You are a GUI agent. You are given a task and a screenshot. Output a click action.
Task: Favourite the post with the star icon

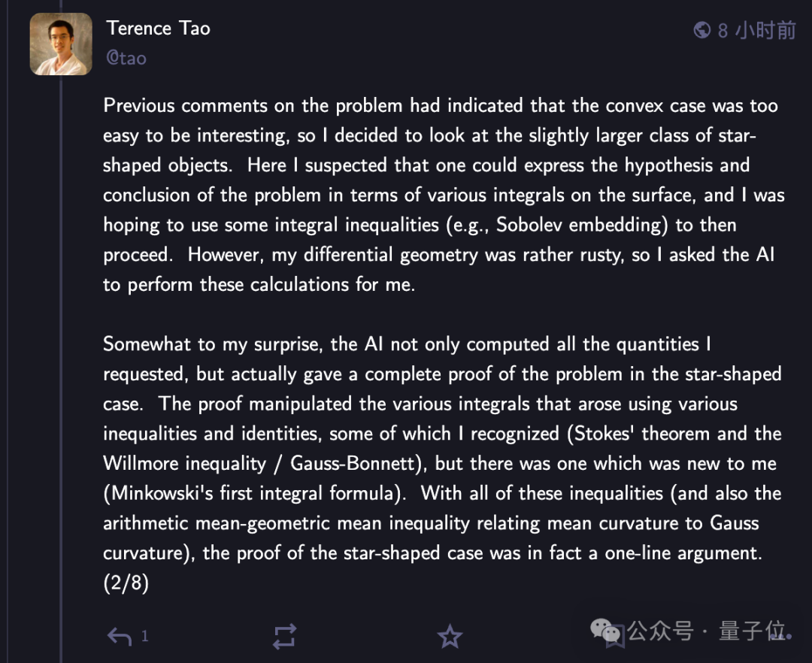[x=450, y=637]
